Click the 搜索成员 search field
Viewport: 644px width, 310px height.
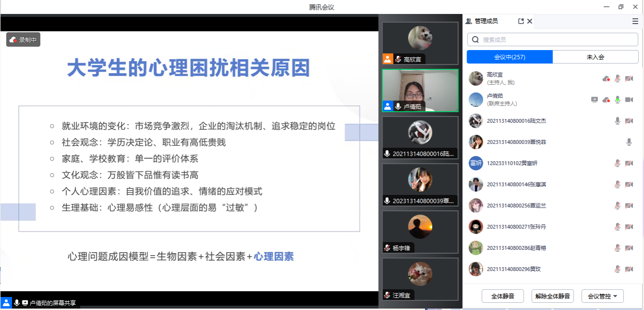[557, 39]
